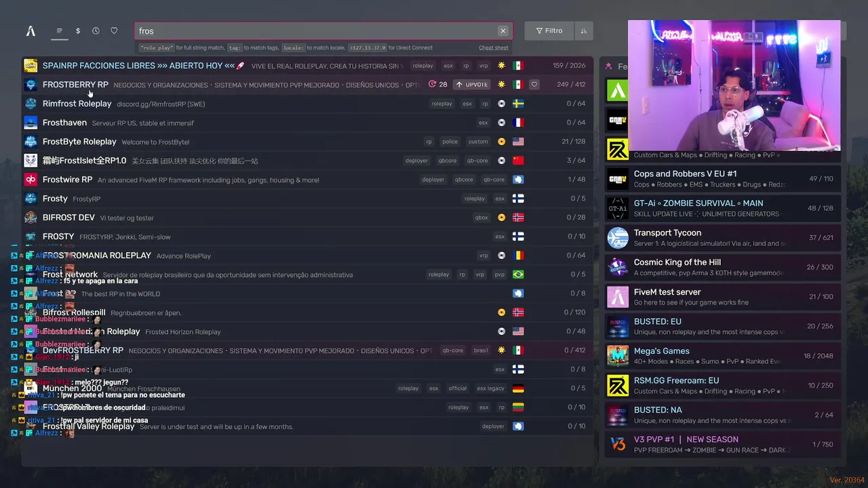
Task: Click the Mega's Games featured thumbnail
Action: click(x=618, y=356)
